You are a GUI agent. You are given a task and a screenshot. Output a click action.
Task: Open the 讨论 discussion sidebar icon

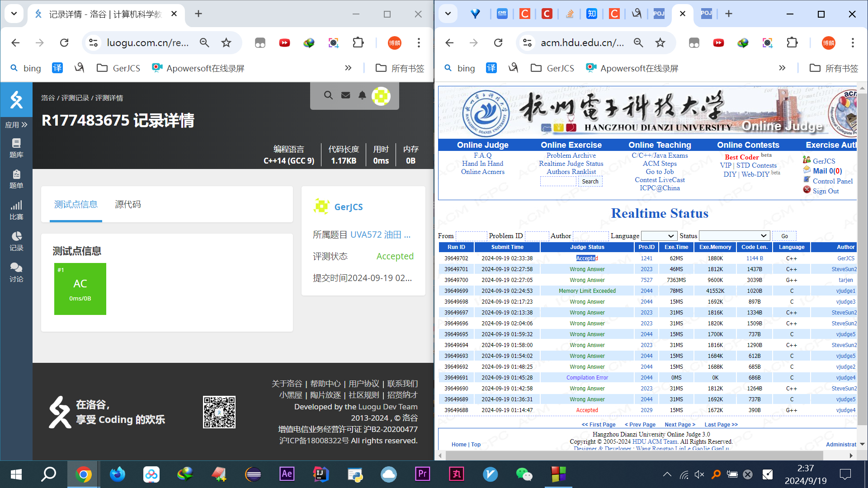[x=16, y=272]
